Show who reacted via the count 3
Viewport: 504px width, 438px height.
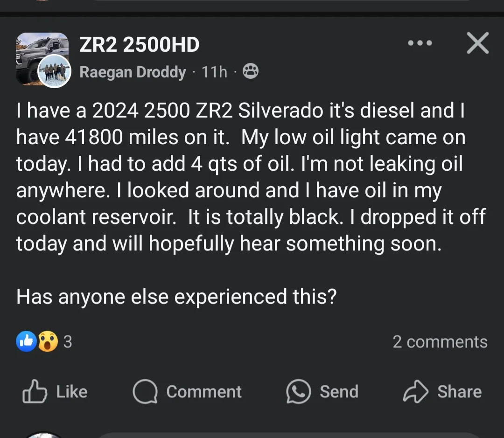click(68, 342)
